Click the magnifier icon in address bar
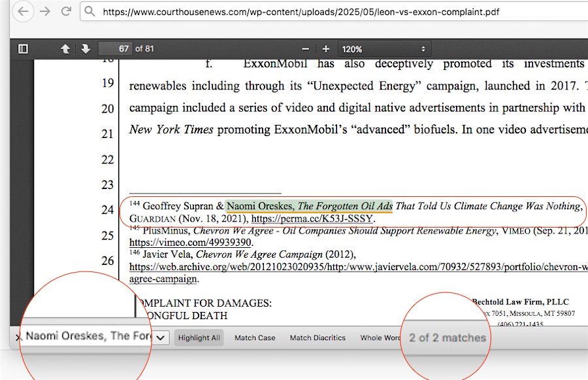The image size is (588, 380). [90, 12]
